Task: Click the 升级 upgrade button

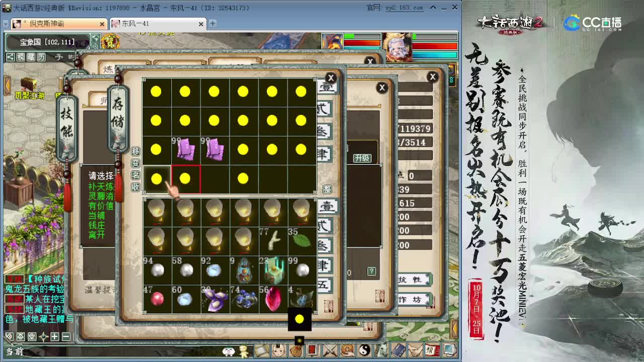Action: [362, 158]
